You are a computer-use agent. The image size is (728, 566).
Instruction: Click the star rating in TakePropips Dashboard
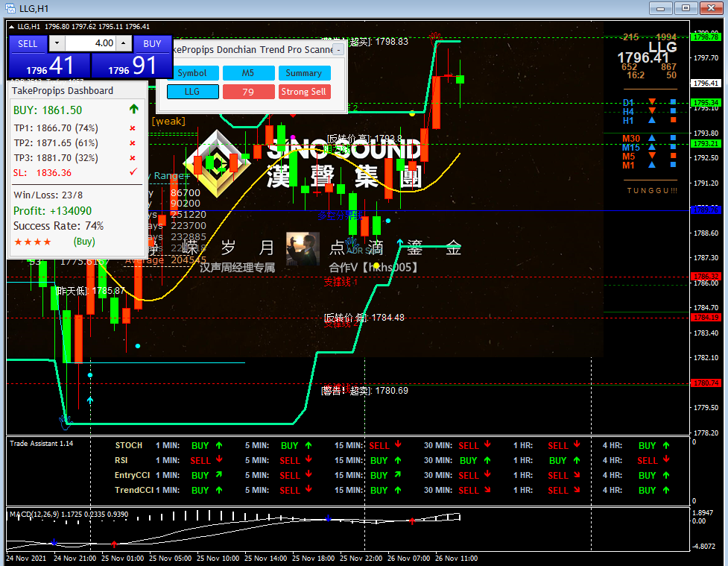click(33, 242)
